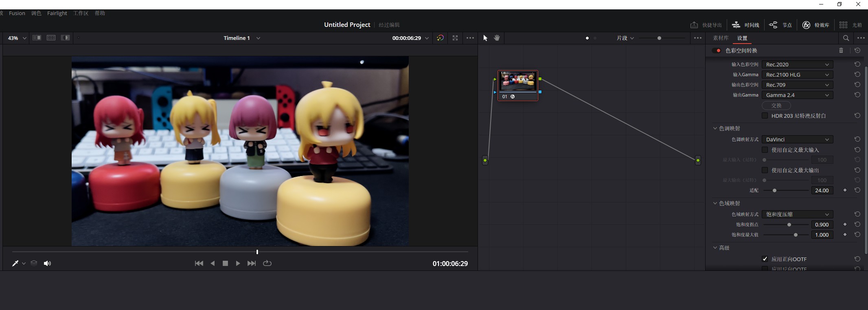868x310 pixels.
Task: Delete the color space transform effect
Action: [x=841, y=51]
